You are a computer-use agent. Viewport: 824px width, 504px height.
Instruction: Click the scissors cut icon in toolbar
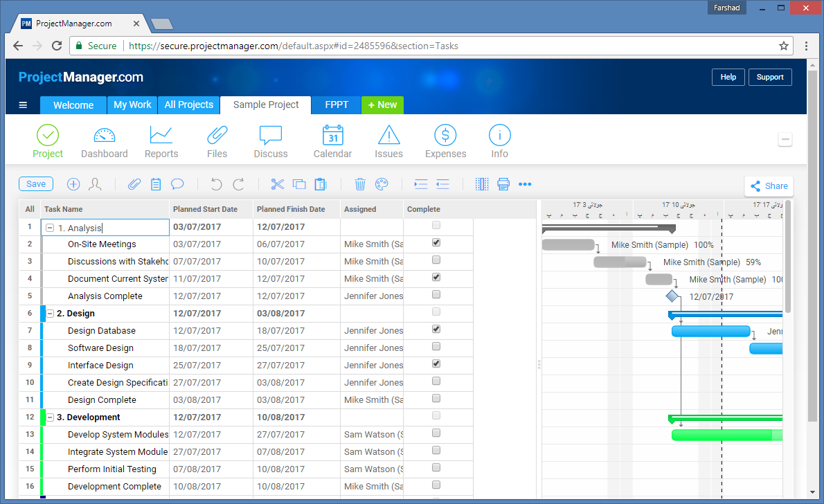(278, 184)
